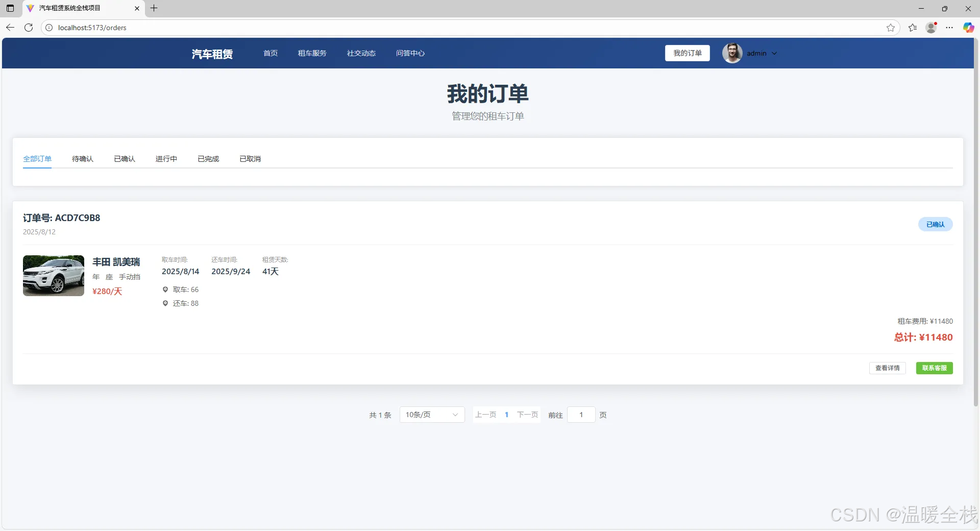Viewport: 980px width, 531px height.
Task: Click the car thumbnail image
Action: (54, 276)
